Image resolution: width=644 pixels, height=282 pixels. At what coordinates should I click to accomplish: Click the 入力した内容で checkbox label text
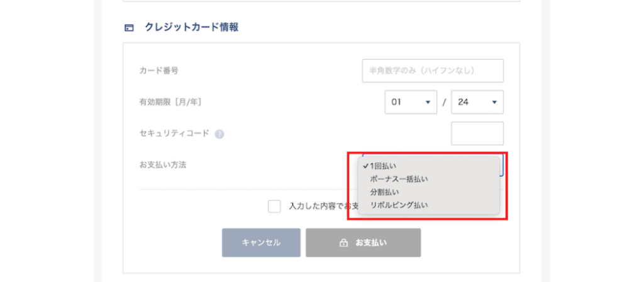click(x=322, y=206)
